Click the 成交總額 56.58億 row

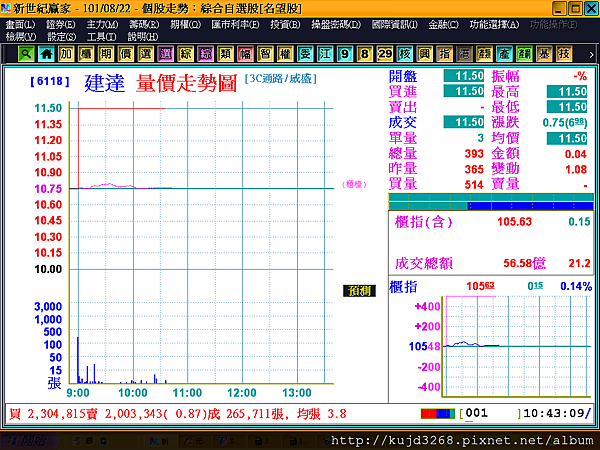[x=492, y=263]
